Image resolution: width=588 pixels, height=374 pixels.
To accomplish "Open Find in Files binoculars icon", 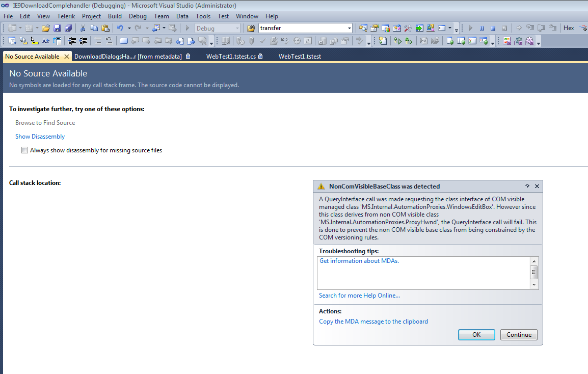I will pyautogui.click(x=251, y=28).
